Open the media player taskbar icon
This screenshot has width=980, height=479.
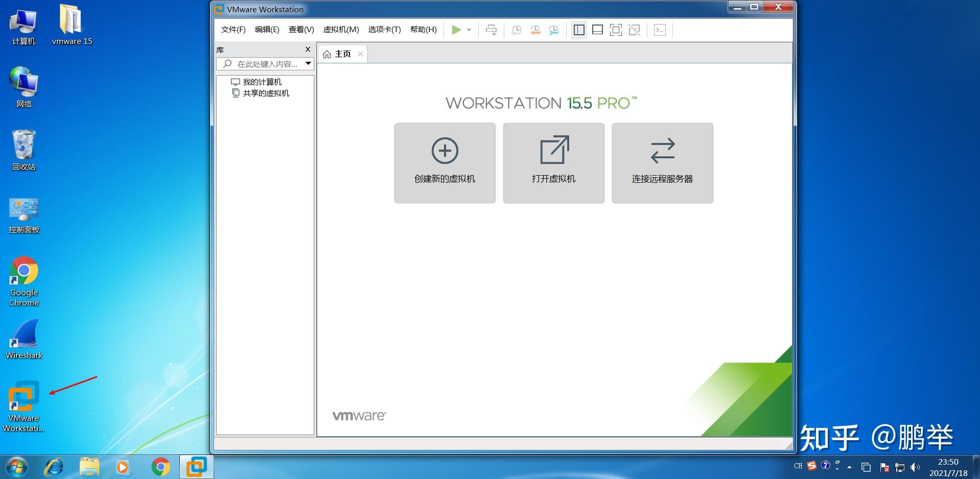click(122, 467)
